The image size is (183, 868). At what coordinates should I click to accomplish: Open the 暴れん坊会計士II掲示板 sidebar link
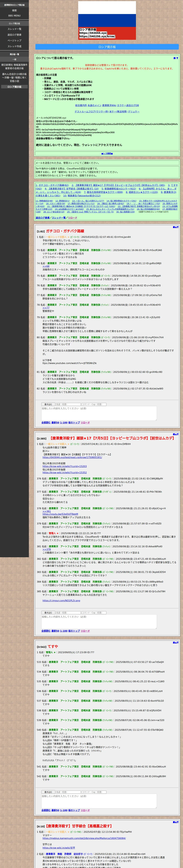click(14, 78)
